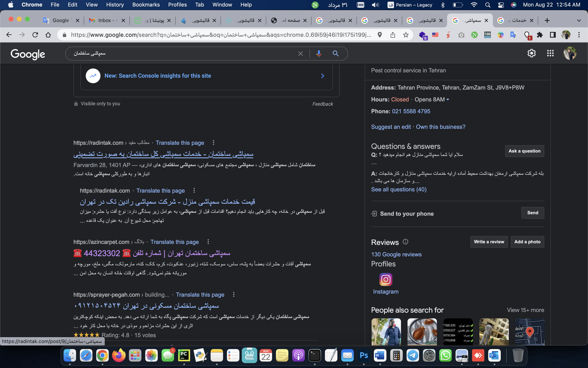
Task: Open the map thumbnail in People also search
Action: (530, 332)
